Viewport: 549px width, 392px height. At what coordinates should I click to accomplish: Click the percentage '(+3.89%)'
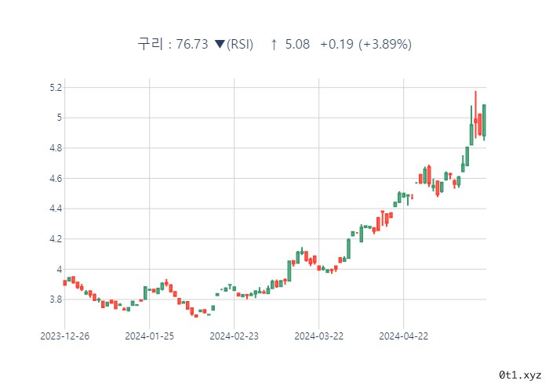(385, 45)
